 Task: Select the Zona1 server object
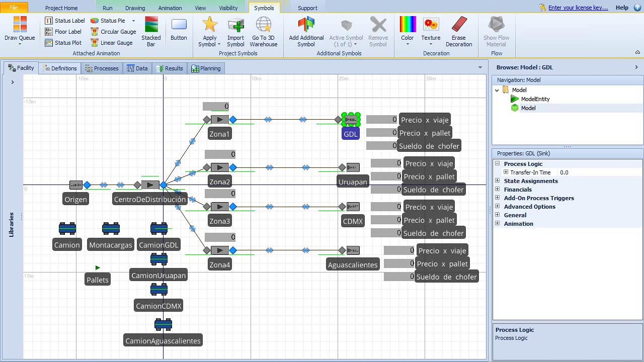point(219,120)
